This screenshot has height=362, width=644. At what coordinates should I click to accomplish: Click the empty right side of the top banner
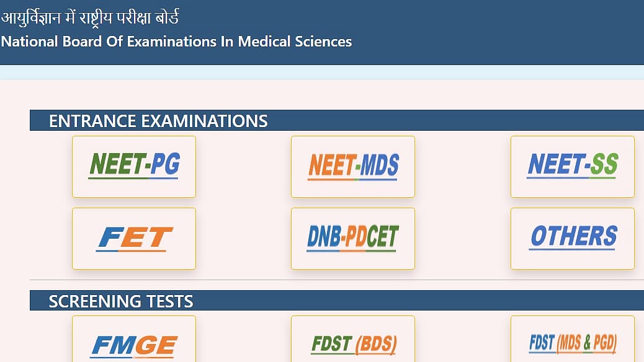click(527, 31)
